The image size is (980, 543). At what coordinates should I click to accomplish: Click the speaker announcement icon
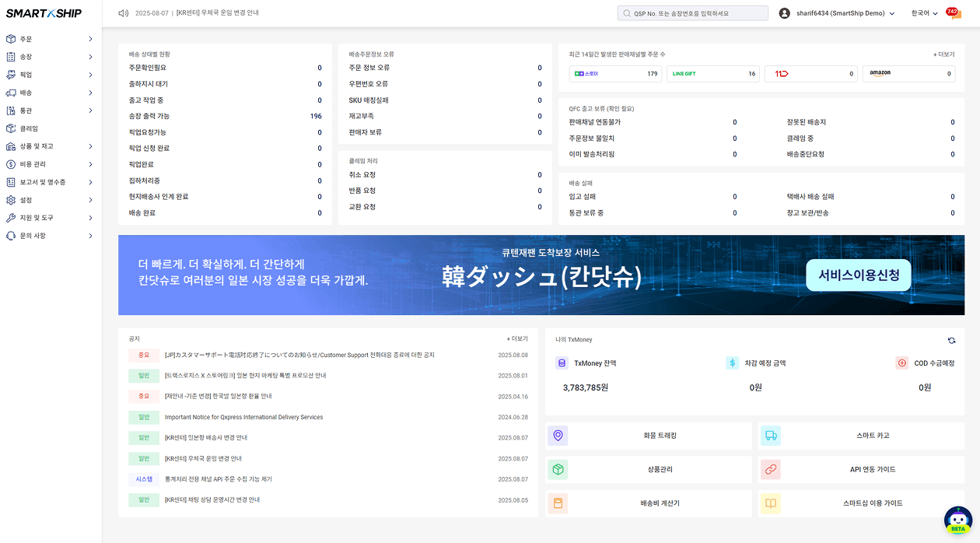[x=123, y=13]
